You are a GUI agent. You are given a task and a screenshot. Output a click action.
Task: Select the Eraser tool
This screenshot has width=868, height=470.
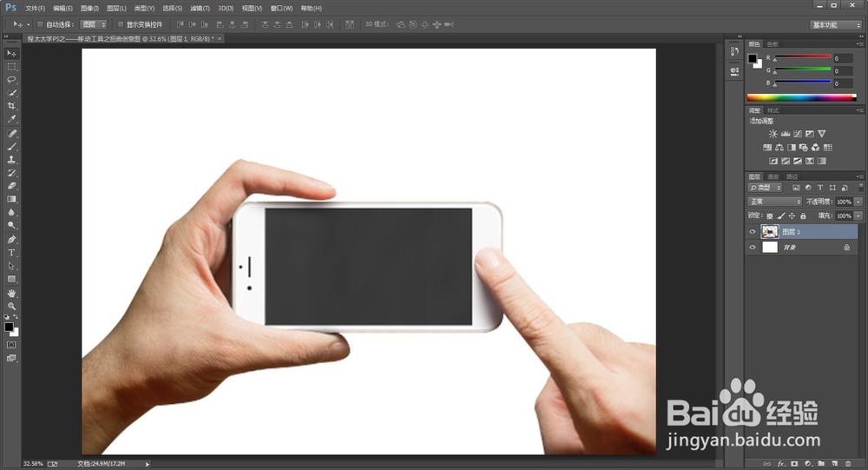(11, 186)
